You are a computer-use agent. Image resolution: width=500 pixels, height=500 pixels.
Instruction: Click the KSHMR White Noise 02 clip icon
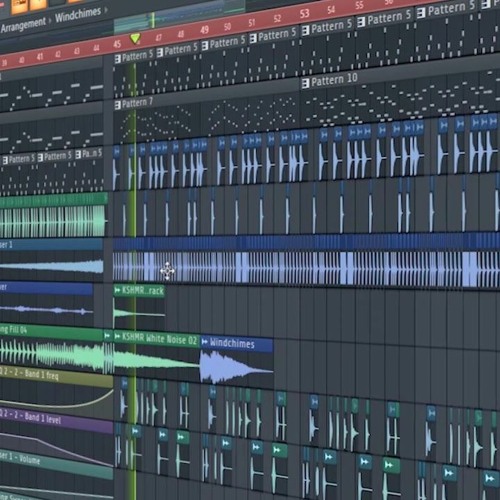click(117, 336)
